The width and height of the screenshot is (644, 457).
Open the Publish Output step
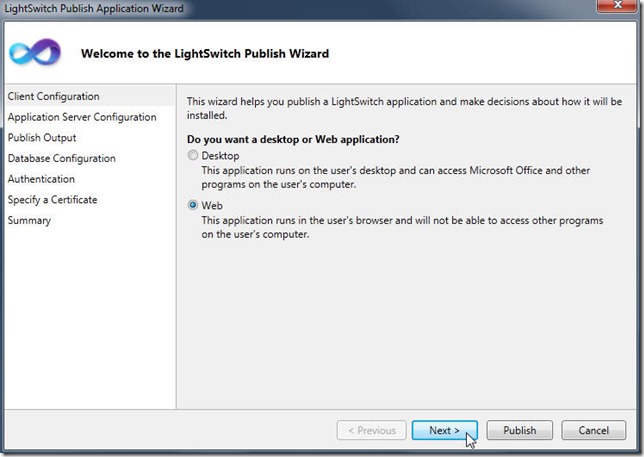[x=42, y=138]
